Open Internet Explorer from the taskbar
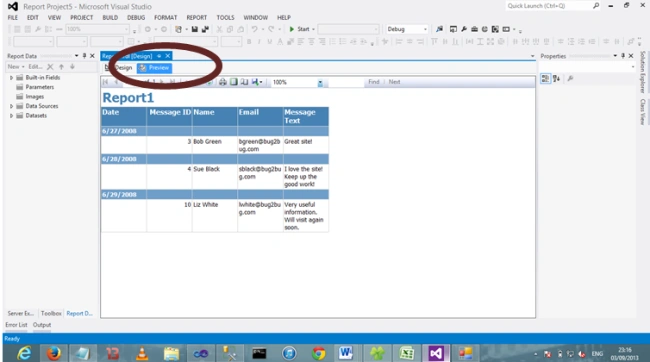This screenshot has height=362, width=650. point(24,353)
